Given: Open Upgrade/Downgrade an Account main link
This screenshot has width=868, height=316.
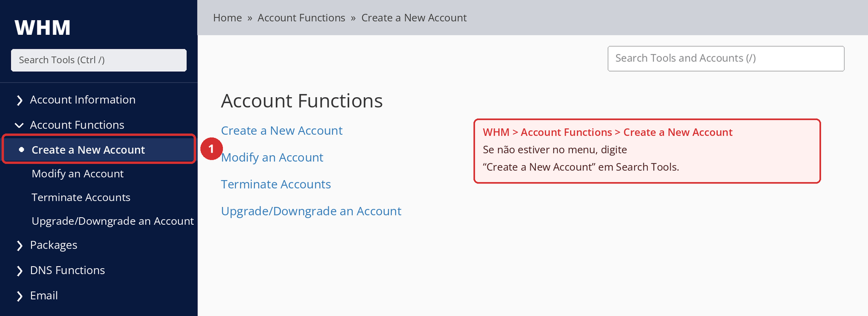Looking at the screenshot, I should click(x=311, y=211).
